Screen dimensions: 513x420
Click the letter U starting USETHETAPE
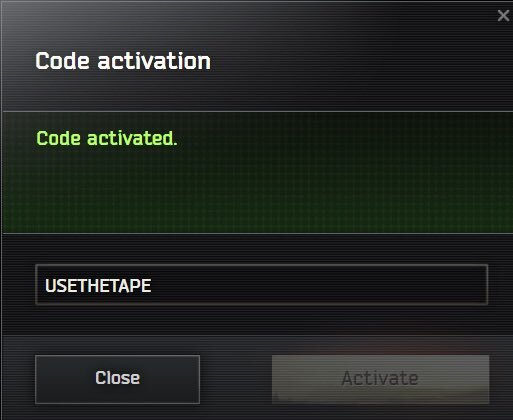[x=50, y=286]
